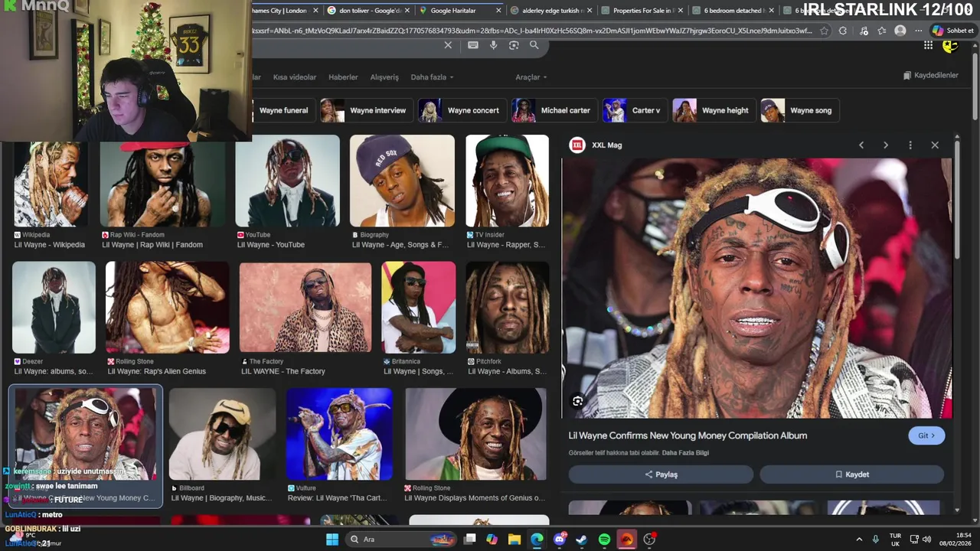Search by image with Google Lens icon
The height and width of the screenshot is (551, 980).
514,45
